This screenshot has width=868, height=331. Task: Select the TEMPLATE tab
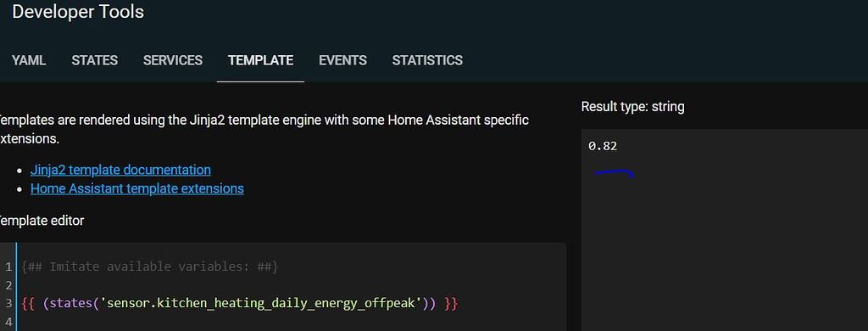(x=261, y=60)
